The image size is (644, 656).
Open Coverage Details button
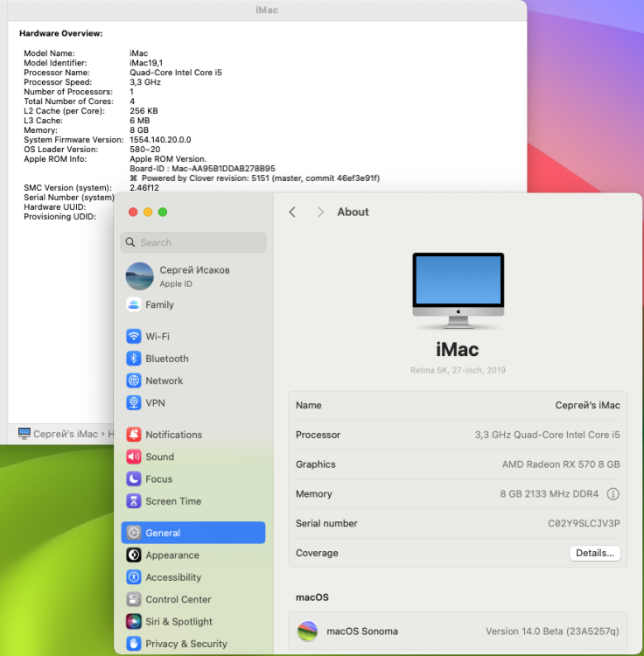595,553
